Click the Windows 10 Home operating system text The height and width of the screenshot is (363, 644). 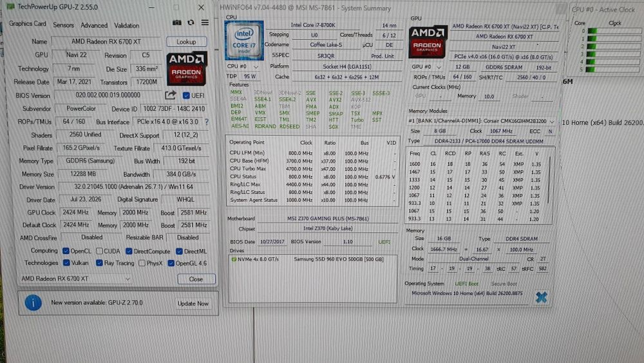pos(467,293)
